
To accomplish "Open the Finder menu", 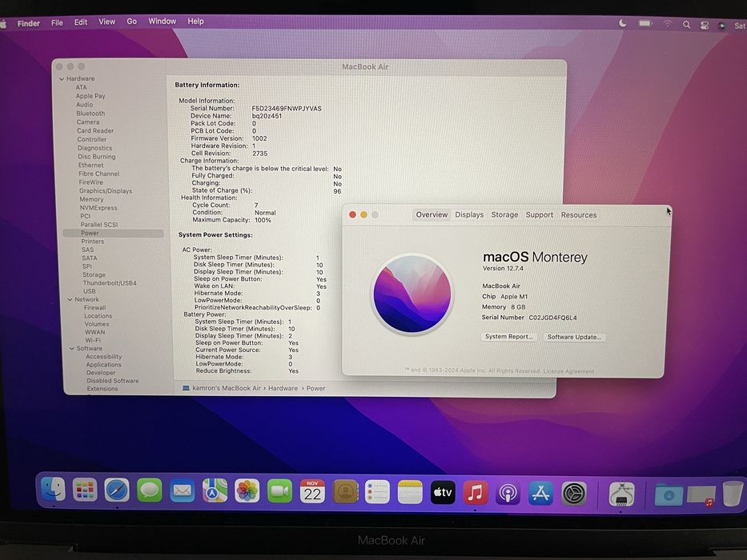I will point(29,23).
